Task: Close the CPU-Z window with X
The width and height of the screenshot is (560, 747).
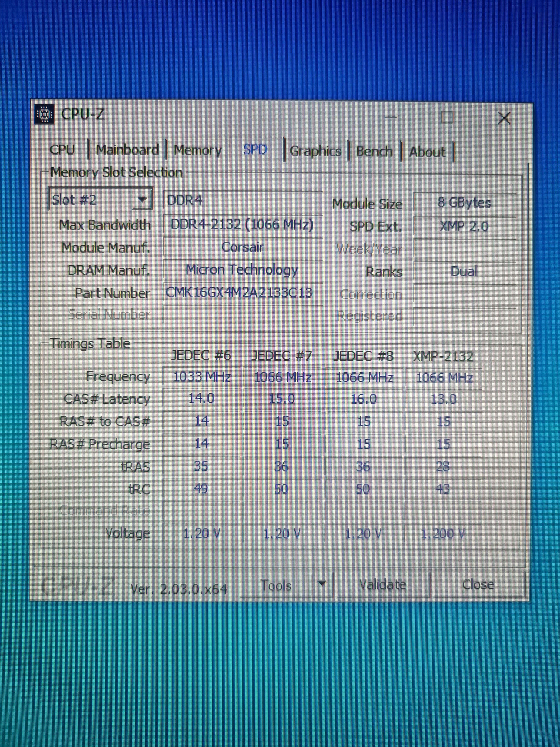Action: click(504, 118)
